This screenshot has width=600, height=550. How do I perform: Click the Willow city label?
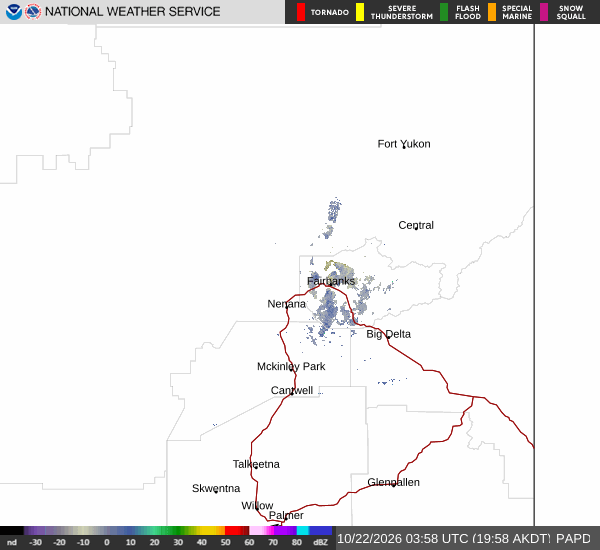click(257, 506)
